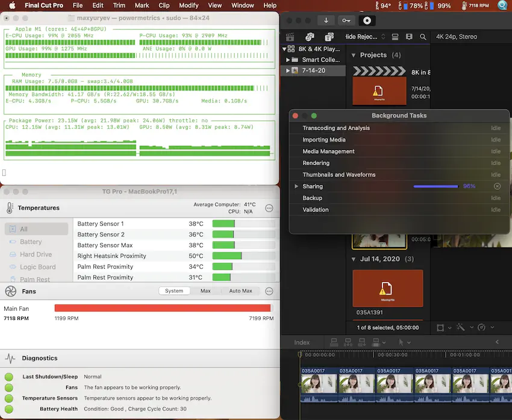
Task: Select All sensors in TG Pro sidebar
Action: (x=36, y=229)
